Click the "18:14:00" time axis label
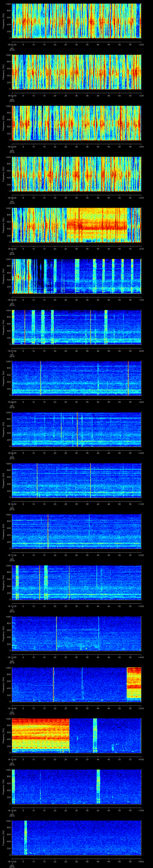 point(12,708)
